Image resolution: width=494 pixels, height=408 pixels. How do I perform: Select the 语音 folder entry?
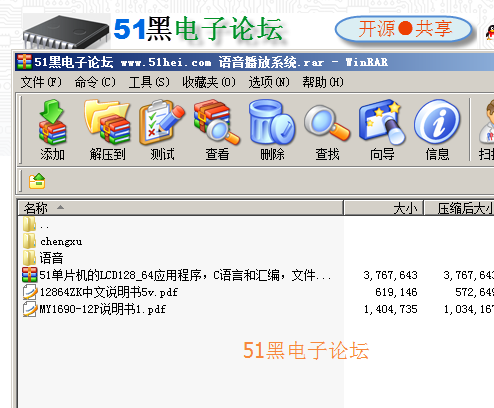tap(51, 258)
